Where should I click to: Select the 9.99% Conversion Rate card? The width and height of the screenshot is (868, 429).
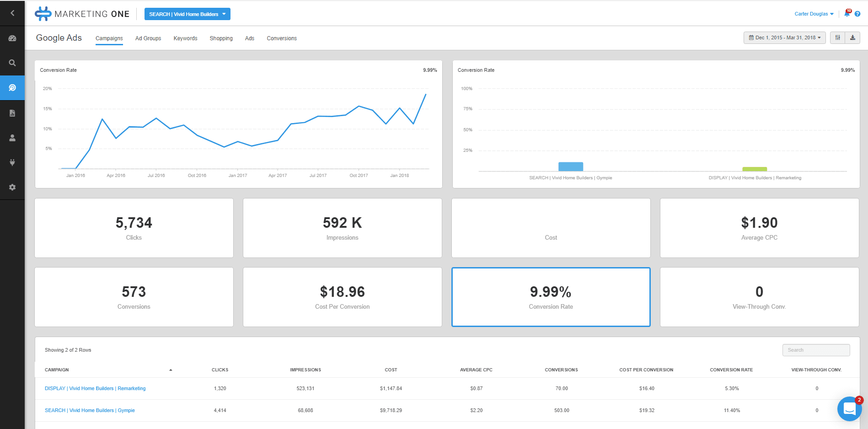click(551, 297)
